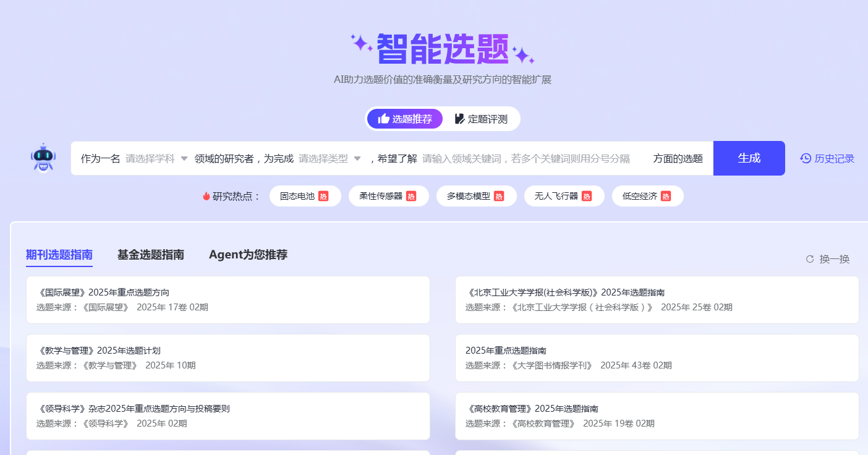
Task: Click the history clock icon
Action: (x=806, y=158)
